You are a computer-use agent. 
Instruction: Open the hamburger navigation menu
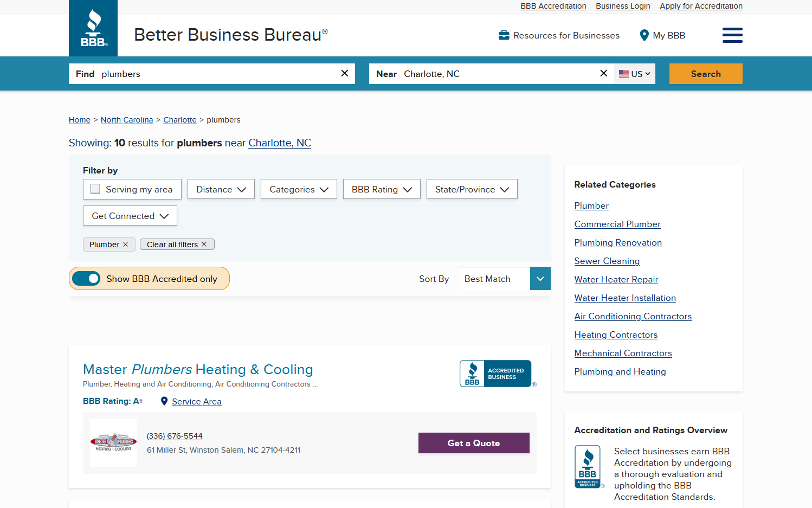click(x=732, y=35)
